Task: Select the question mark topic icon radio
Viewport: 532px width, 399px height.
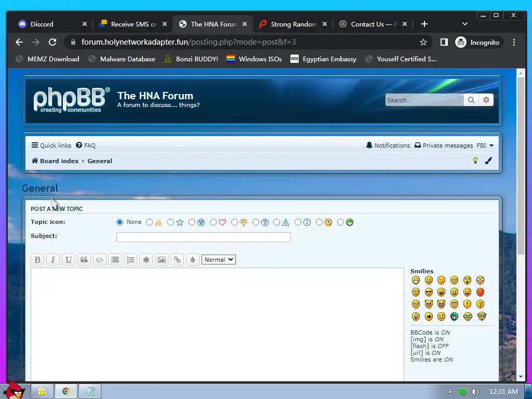Action: click(x=256, y=222)
